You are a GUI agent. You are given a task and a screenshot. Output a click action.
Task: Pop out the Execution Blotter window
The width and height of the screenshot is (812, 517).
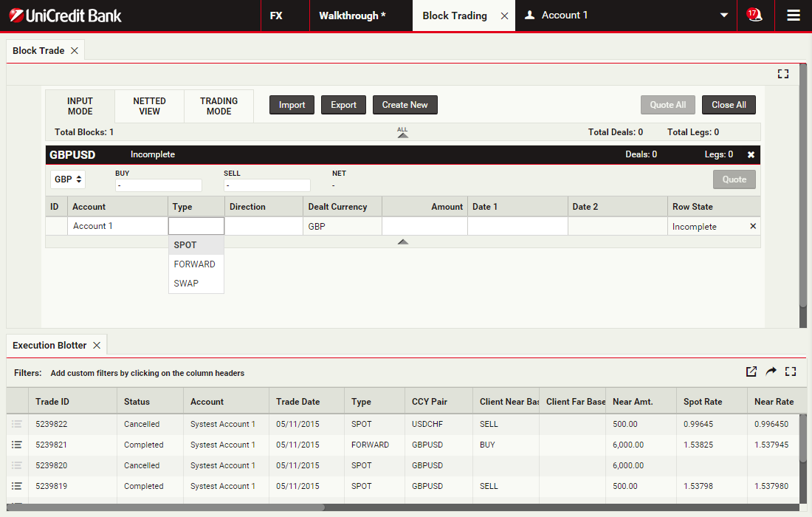751,372
